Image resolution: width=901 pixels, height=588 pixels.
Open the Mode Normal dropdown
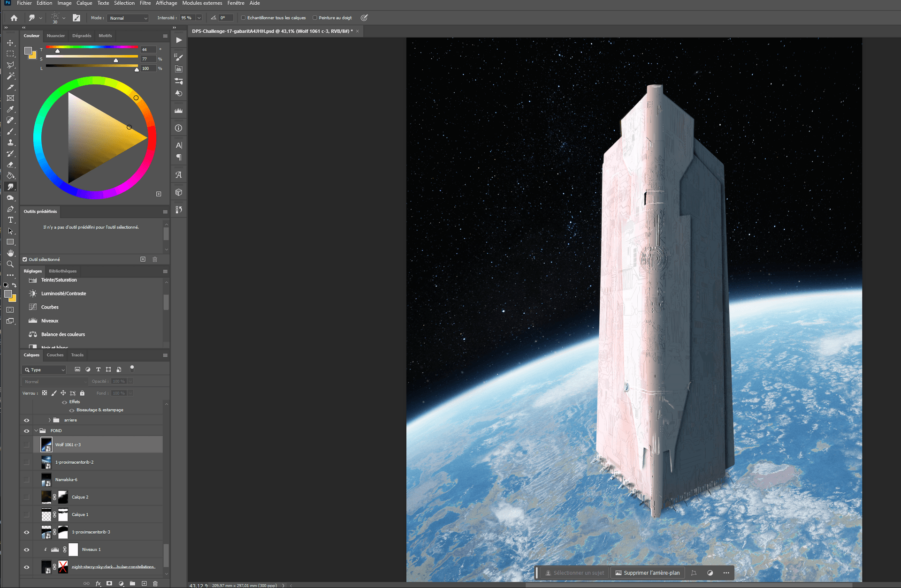[x=128, y=18]
